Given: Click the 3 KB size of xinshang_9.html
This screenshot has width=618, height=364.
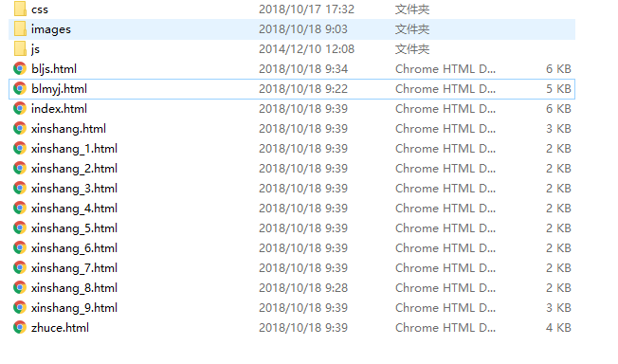Looking at the screenshot, I should pos(558,308).
